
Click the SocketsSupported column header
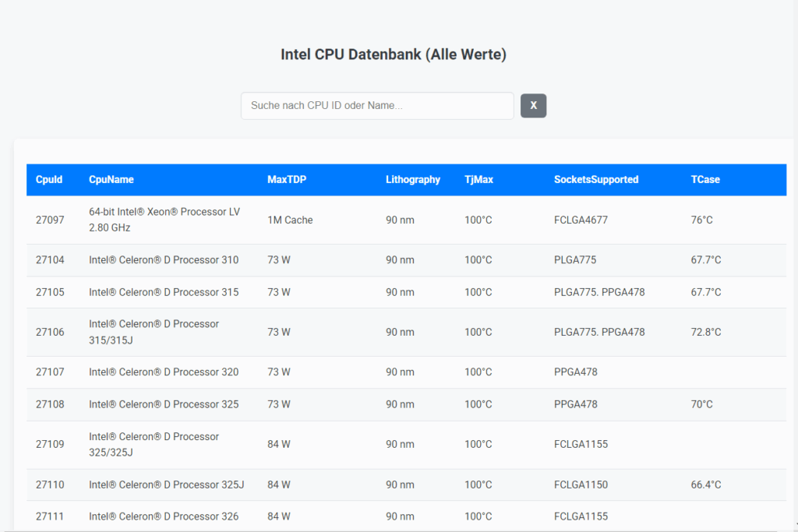pyautogui.click(x=596, y=179)
